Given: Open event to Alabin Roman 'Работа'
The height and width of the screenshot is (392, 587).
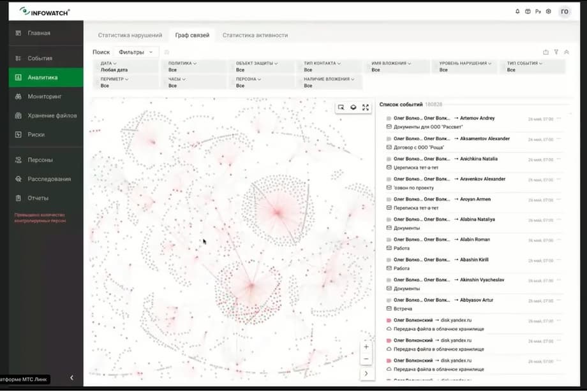Looking at the screenshot, I should click(x=473, y=244).
